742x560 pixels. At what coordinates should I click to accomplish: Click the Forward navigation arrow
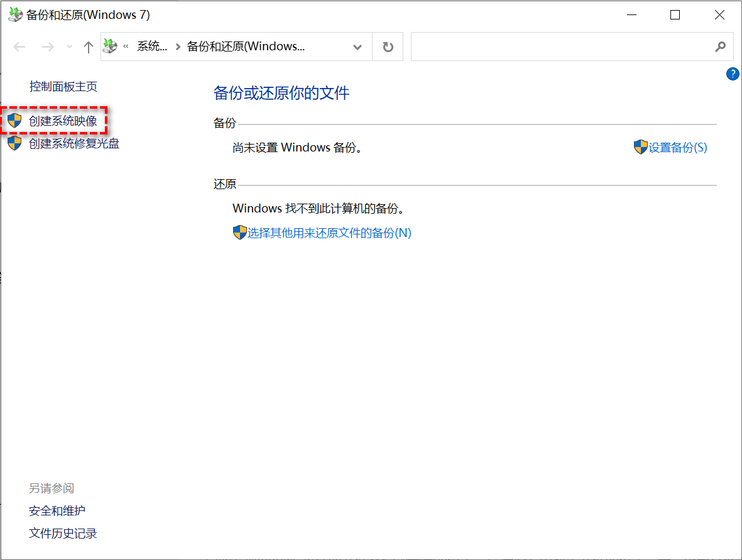[47, 47]
